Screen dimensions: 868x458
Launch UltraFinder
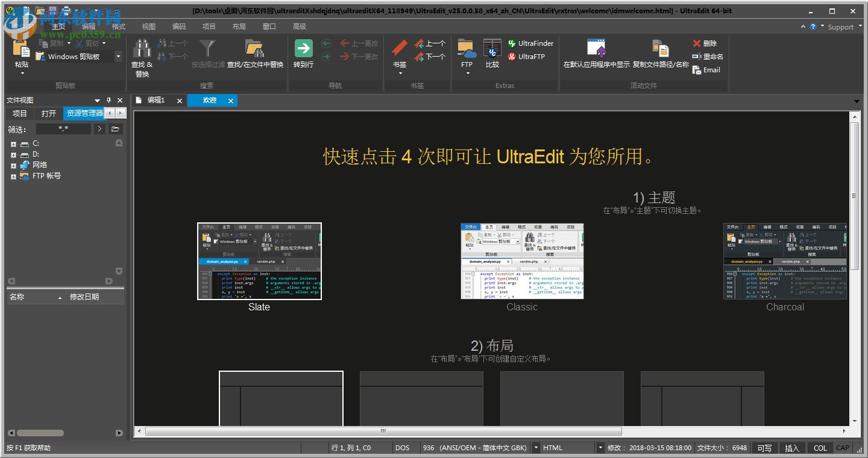coord(530,43)
